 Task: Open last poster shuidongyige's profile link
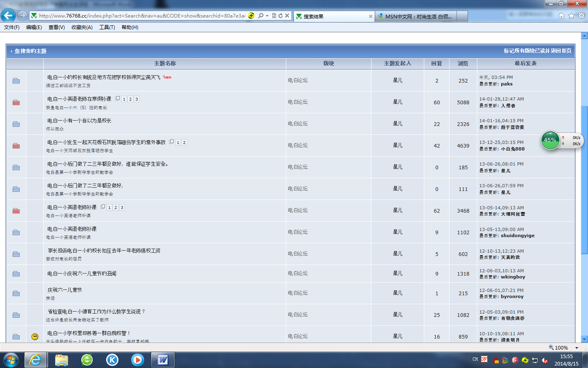point(517,236)
